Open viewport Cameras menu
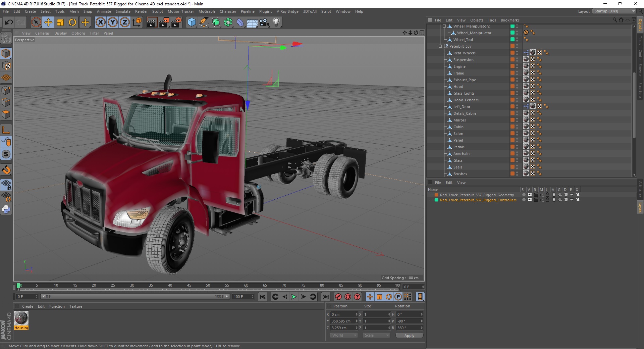This screenshot has width=644, height=349. coord(42,33)
